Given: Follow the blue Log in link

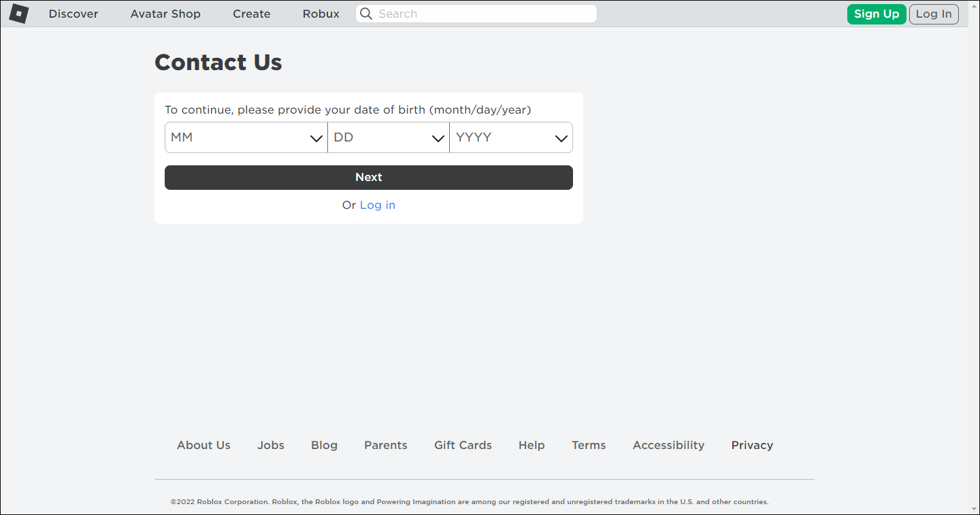Looking at the screenshot, I should [378, 205].
